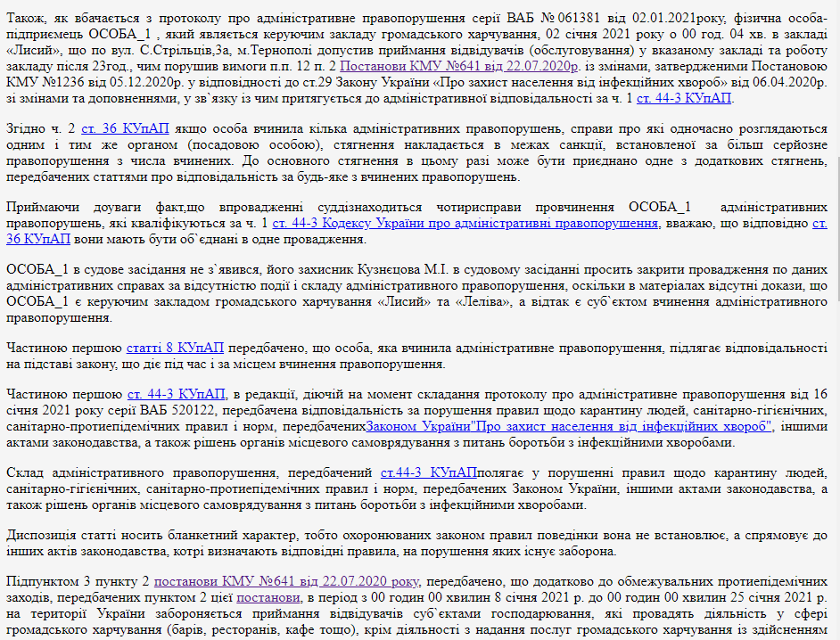This screenshot has width=840, height=640.
Task: Click ст. 44-3 КУпАП link before 'в редакції'
Action: point(177,395)
